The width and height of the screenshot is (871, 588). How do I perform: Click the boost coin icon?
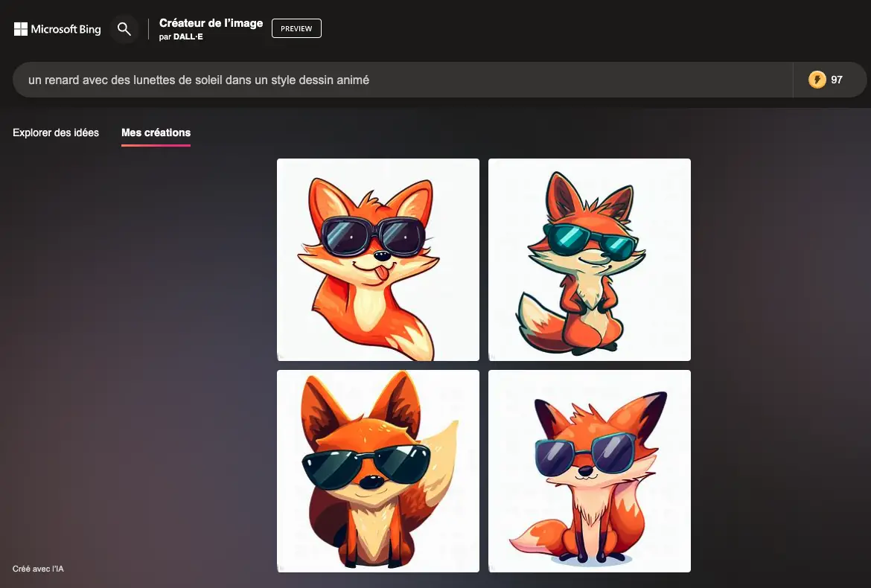(x=817, y=80)
